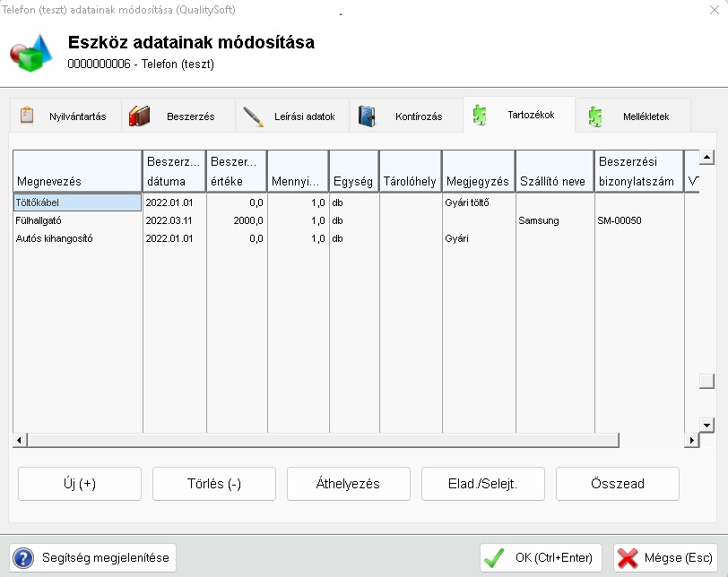The width and height of the screenshot is (728, 577).
Task: Click the Áthelyezés button
Action: click(348, 484)
